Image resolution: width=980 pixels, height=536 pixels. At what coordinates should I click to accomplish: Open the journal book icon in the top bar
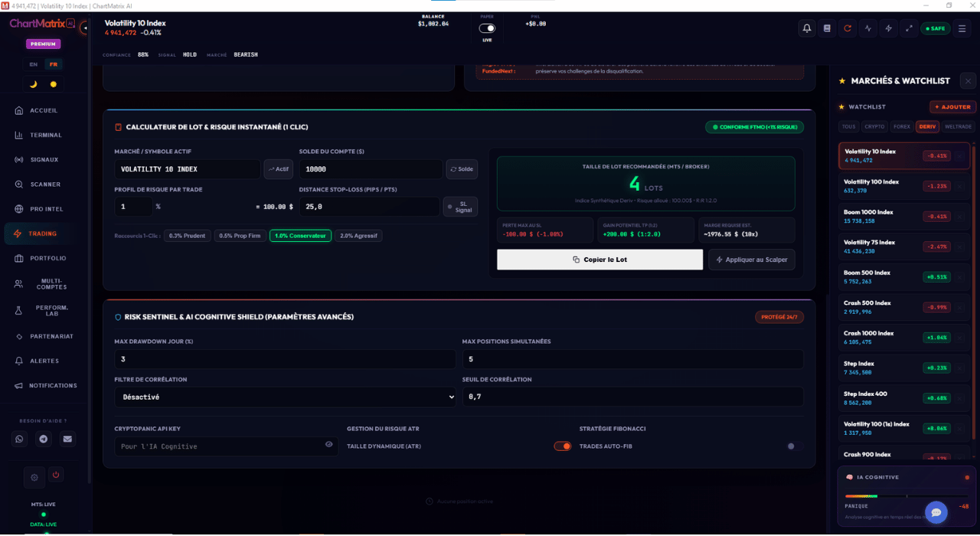(x=827, y=28)
